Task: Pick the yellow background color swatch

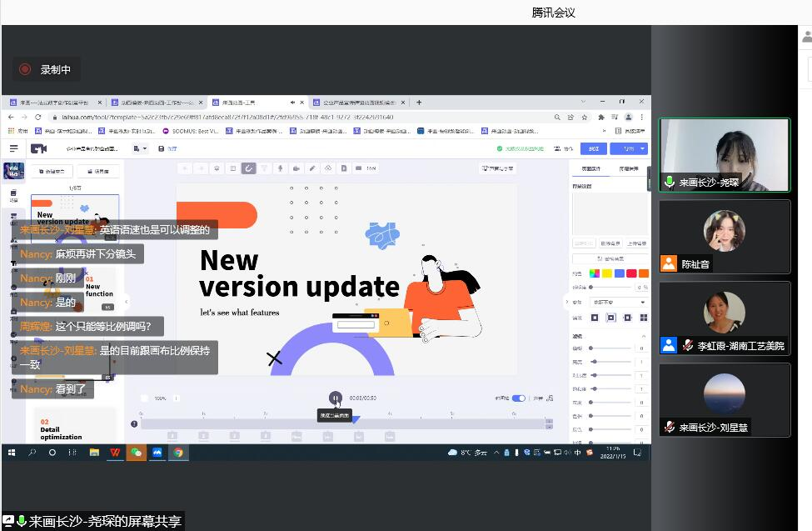Action: coord(607,273)
